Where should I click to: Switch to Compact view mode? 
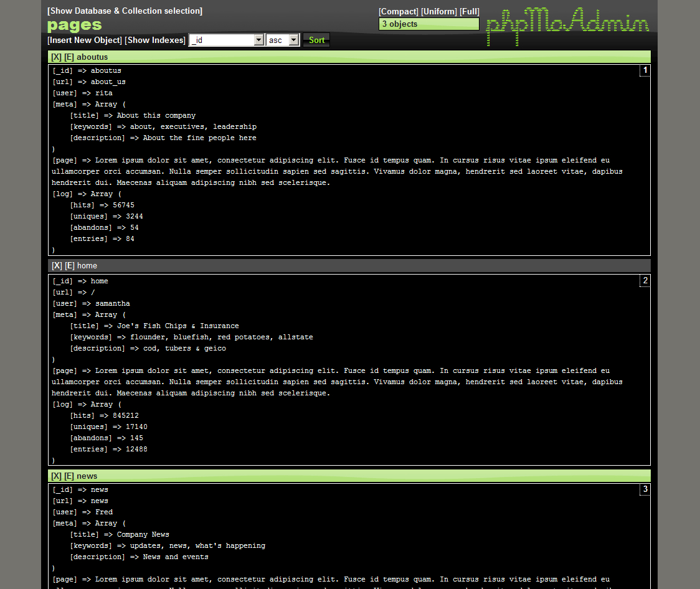[399, 12]
